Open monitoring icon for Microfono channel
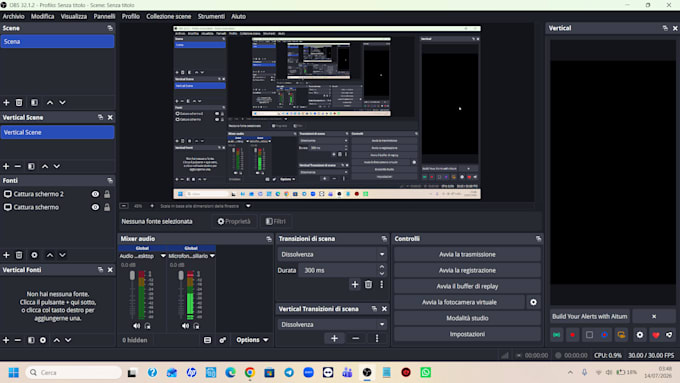Screen dimensions: 680x383 [196, 326]
